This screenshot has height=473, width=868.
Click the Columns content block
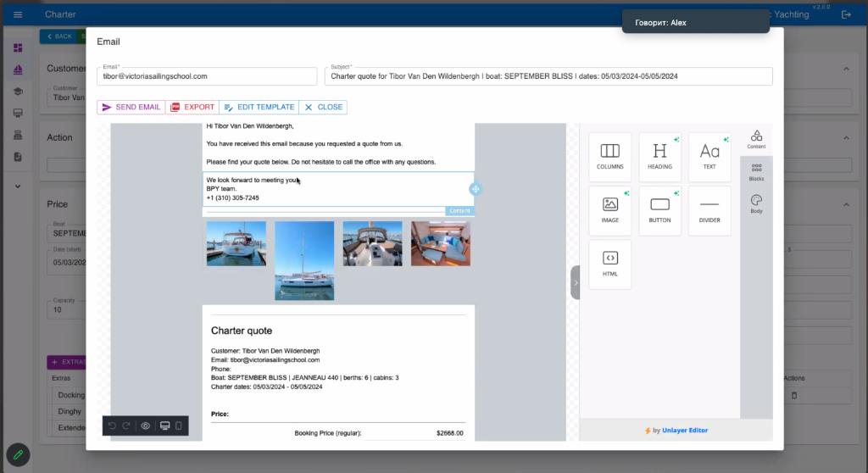609,157
